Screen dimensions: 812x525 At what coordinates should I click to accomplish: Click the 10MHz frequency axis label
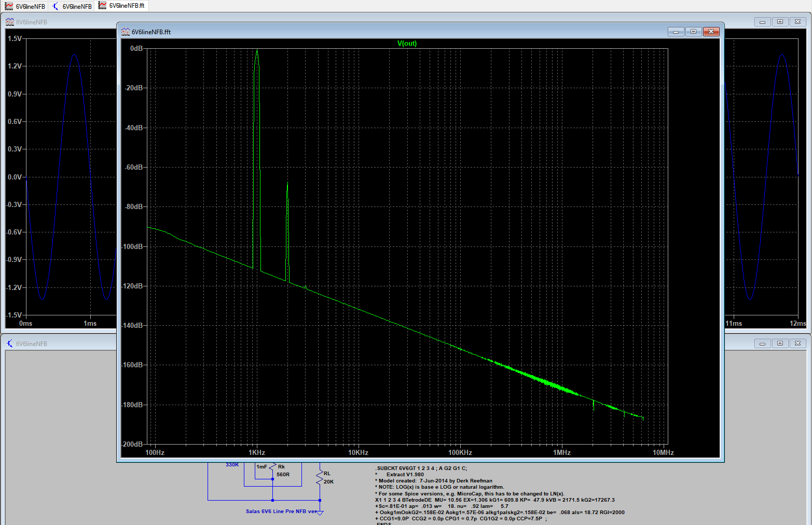point(663,452)
